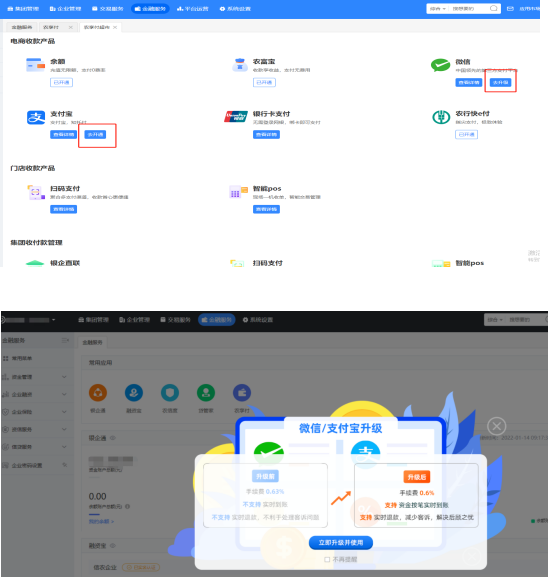Viewport: 548px width, 577px height.
Task: Expand the 资信服务 sidebar section
Action: 64,429
